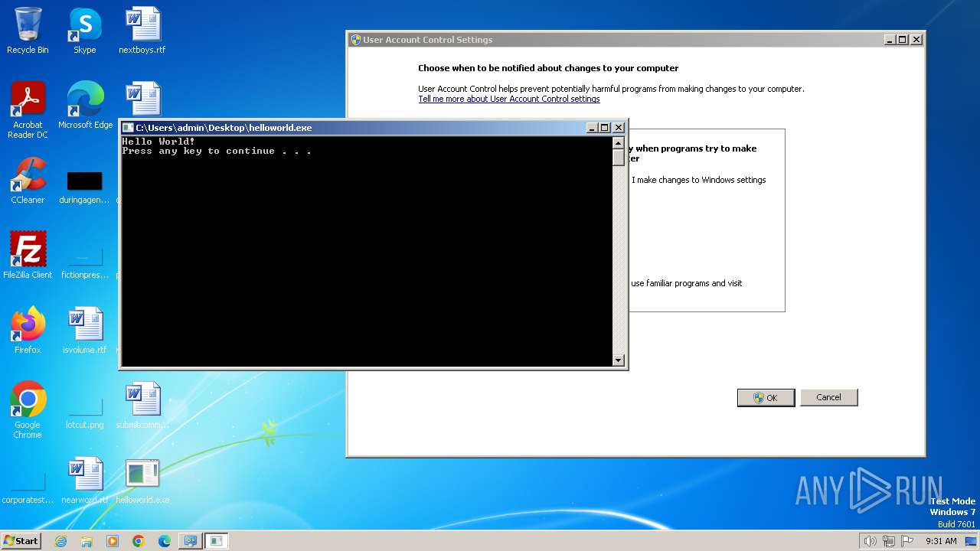This screenshot has height=551, width=980.
Task: Confirm UAC settings with OK button
Action: (x=766, y=398)
